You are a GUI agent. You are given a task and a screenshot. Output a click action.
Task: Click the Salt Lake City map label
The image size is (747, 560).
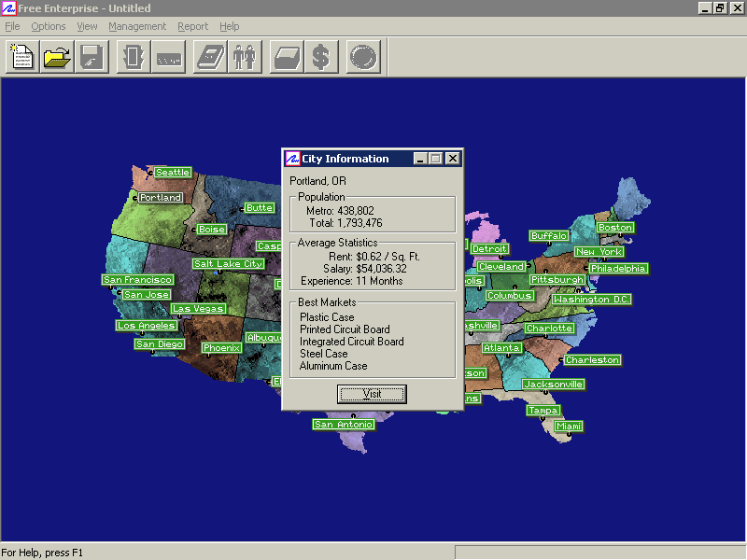click(229, 264)
